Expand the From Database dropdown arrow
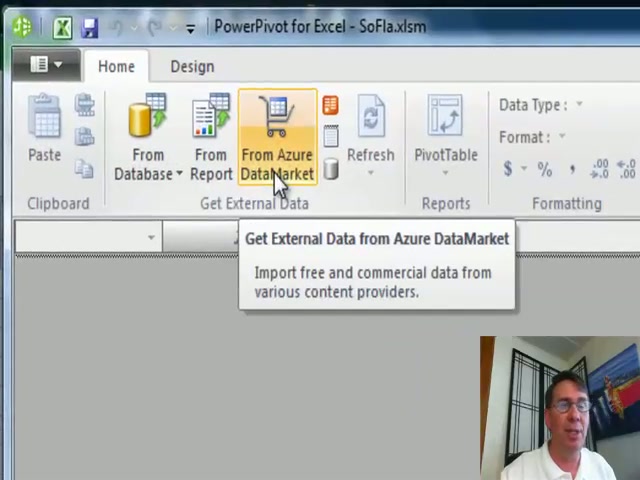Viewport: 640px width, 480px height. click(179, 173)
